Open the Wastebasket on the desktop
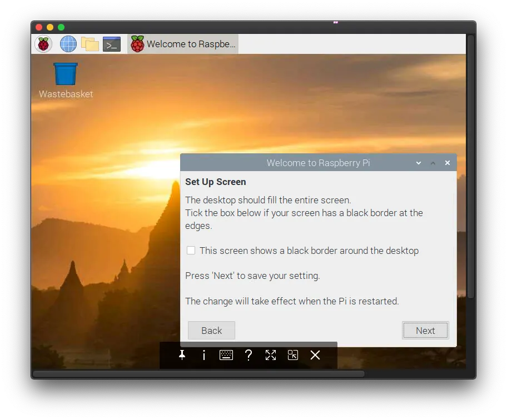This screenshot has height=420, width=507. point(65,74)
